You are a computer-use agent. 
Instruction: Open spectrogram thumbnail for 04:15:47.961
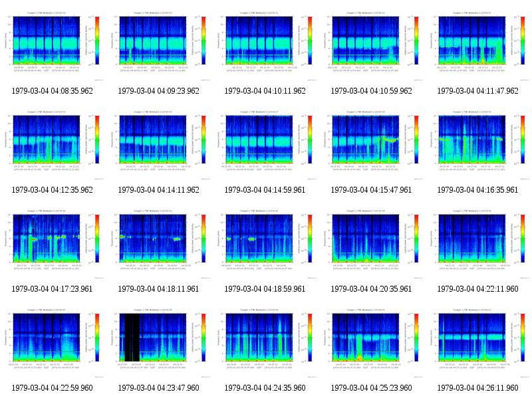click(372, 145)
